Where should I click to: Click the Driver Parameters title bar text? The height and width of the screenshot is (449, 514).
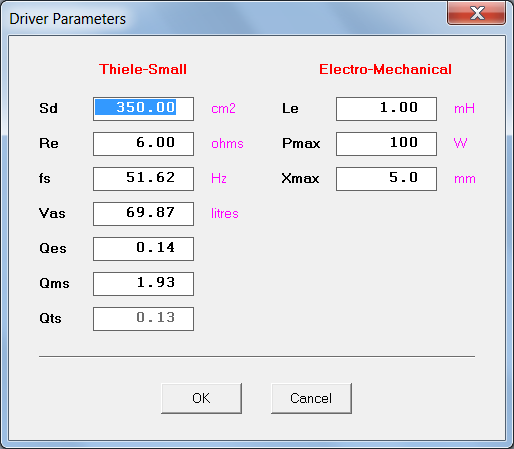pyautogui.click(x=68, y=19)
